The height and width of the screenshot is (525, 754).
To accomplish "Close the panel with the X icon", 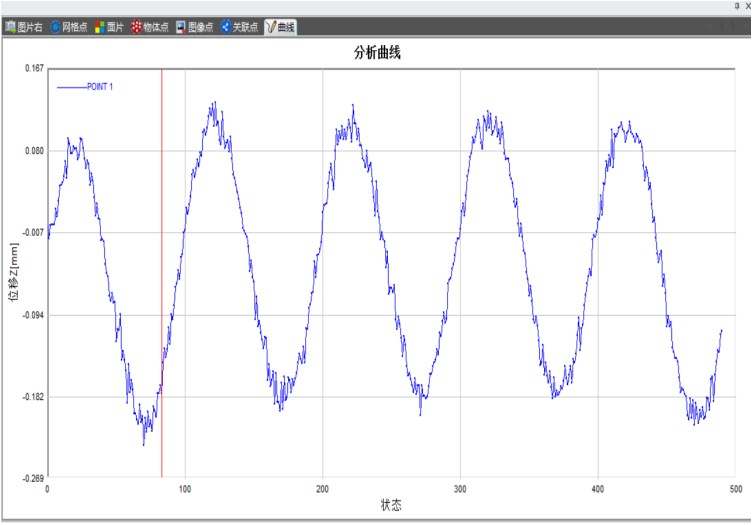I will coord(748,6).
